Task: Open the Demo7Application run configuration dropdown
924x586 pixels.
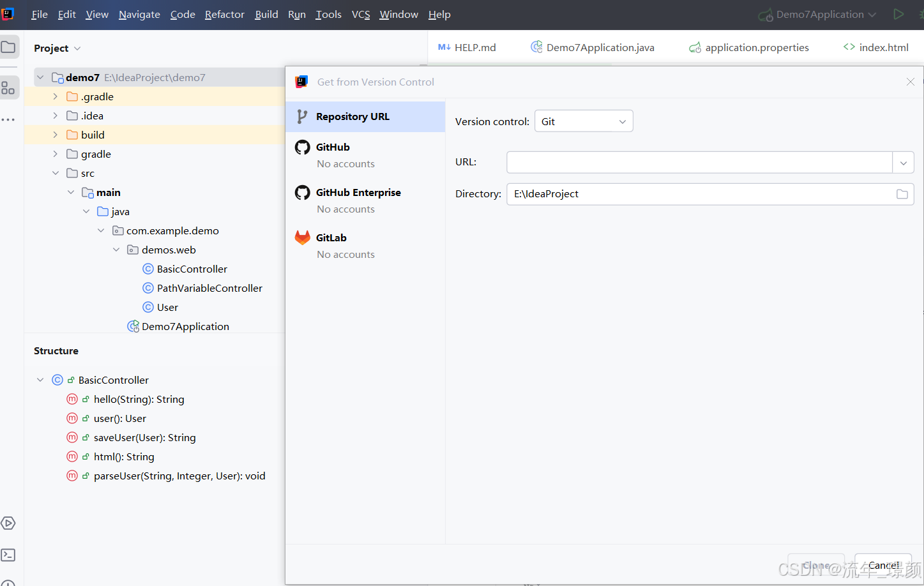Action: 817,14
